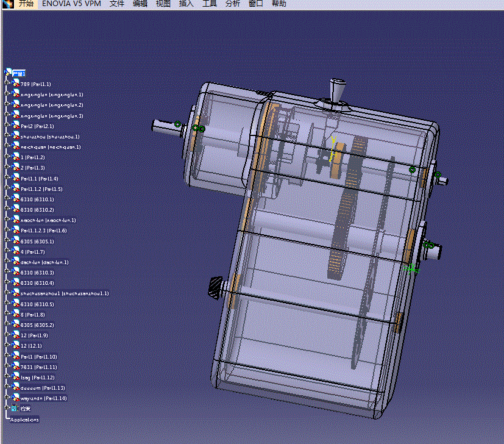The image size is (504, 444).
Task: Expand the 6310 (6310.5) tree node
Action: 7,303
